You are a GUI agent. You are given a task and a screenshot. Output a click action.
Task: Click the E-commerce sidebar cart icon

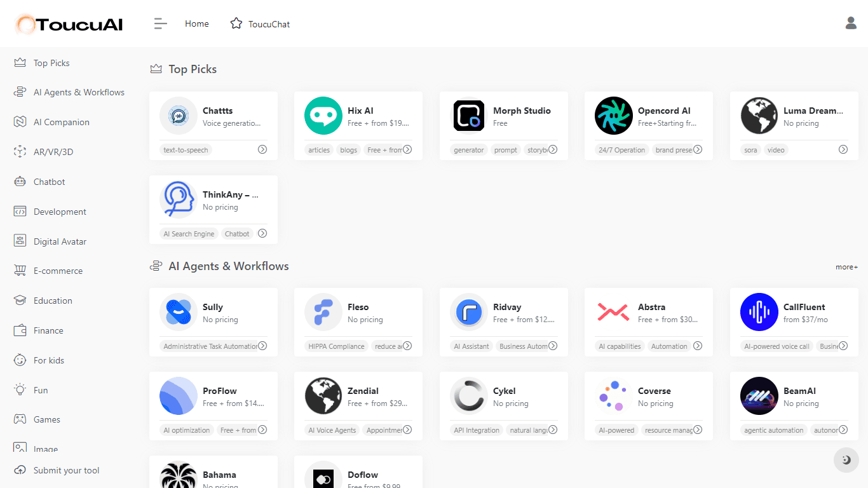20,271
